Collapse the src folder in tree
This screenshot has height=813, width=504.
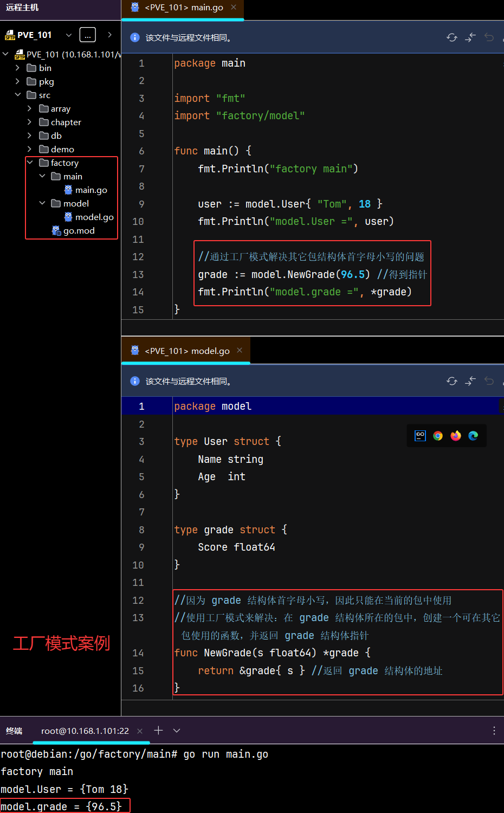[x=18, y=95]
